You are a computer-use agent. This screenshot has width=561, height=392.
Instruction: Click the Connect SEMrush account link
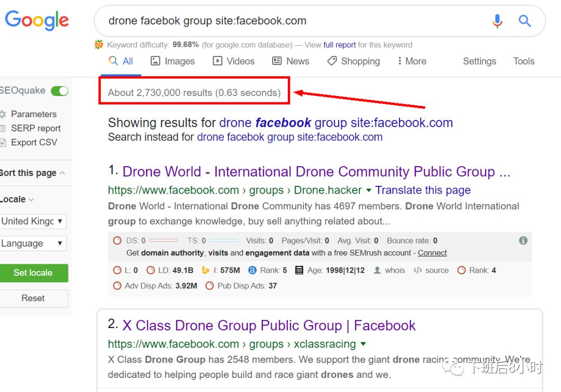click(x=432, y=253)
